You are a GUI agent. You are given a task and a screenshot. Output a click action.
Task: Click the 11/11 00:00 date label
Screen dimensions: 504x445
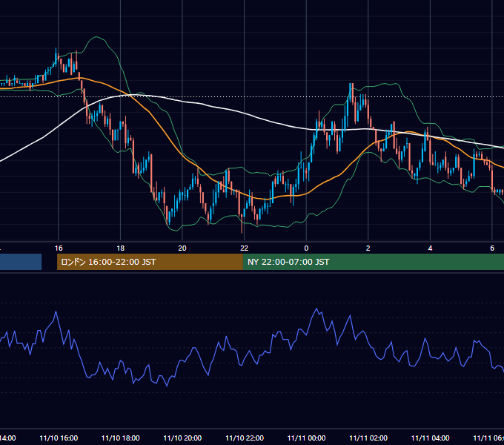coord(306,438)
